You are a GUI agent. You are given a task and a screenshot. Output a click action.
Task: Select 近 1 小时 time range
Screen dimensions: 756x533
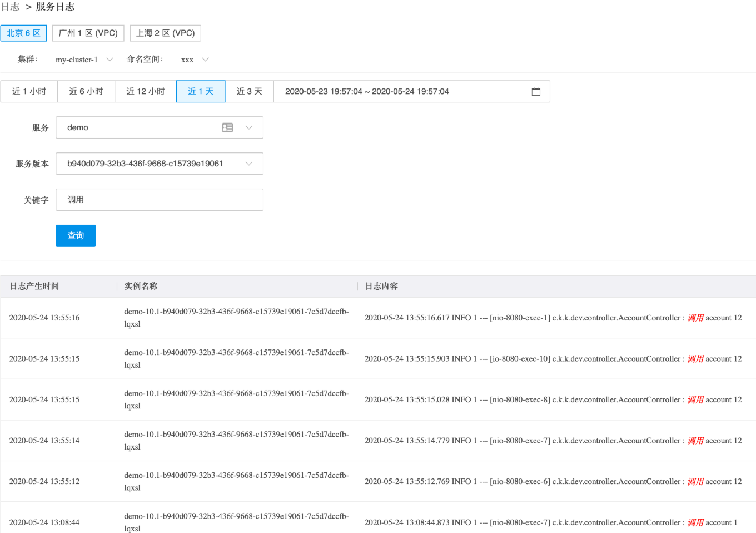(29, 92)
